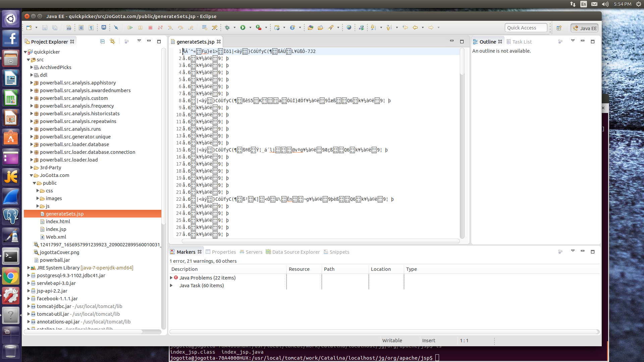644x362 pixels.
Task: Click the green Run button icon
Action: click(x=243, y=27)
